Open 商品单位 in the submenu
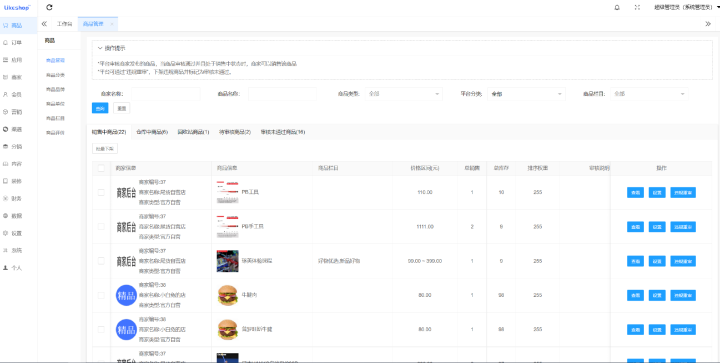 pyautogui.click(x=56, y=104)
